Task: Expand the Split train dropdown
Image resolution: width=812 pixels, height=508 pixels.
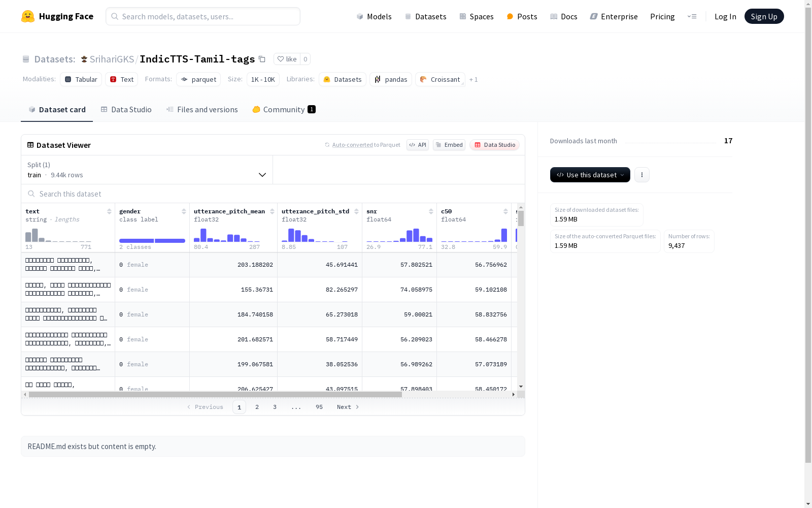Action: click(147, 170)
